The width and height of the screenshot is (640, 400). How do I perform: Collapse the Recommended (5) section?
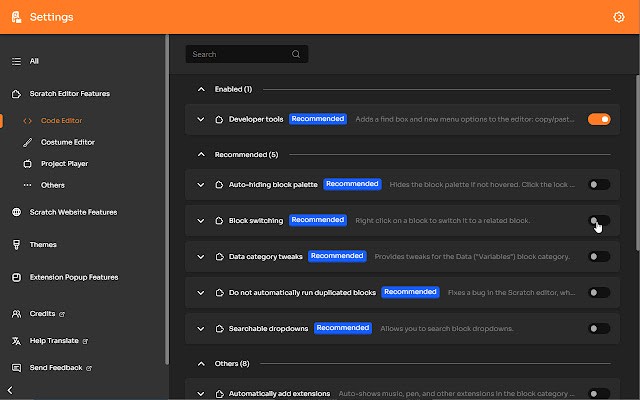pyautogui.click(x=201, y=154)
